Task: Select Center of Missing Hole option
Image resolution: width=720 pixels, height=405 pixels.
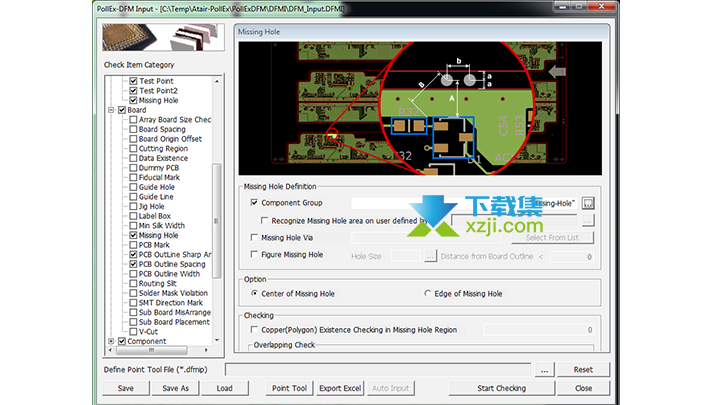Action: pos(254,293)
